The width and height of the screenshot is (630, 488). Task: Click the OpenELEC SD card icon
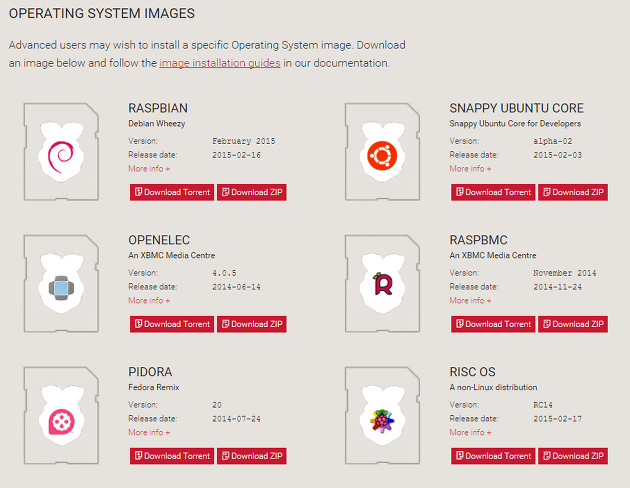click(x=61, y=284)
